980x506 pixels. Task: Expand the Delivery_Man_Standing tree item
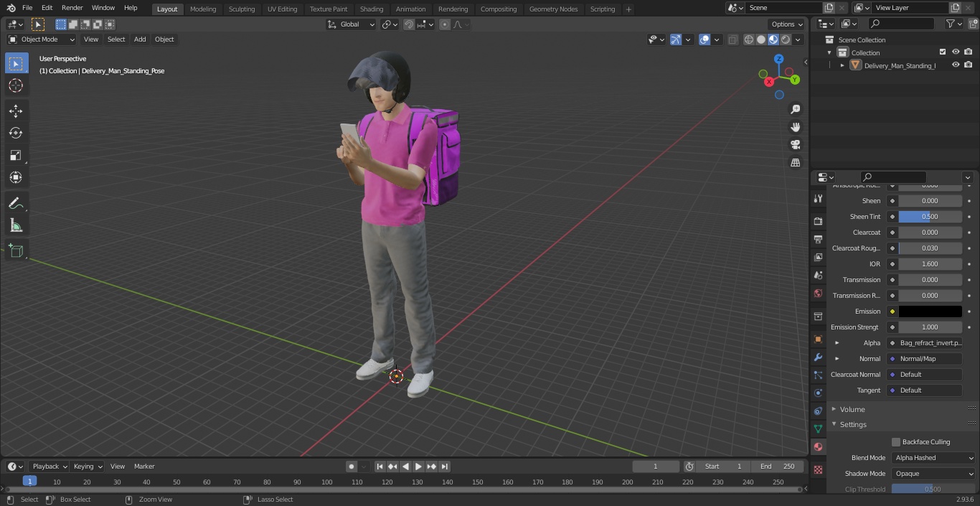pos(842,65)
